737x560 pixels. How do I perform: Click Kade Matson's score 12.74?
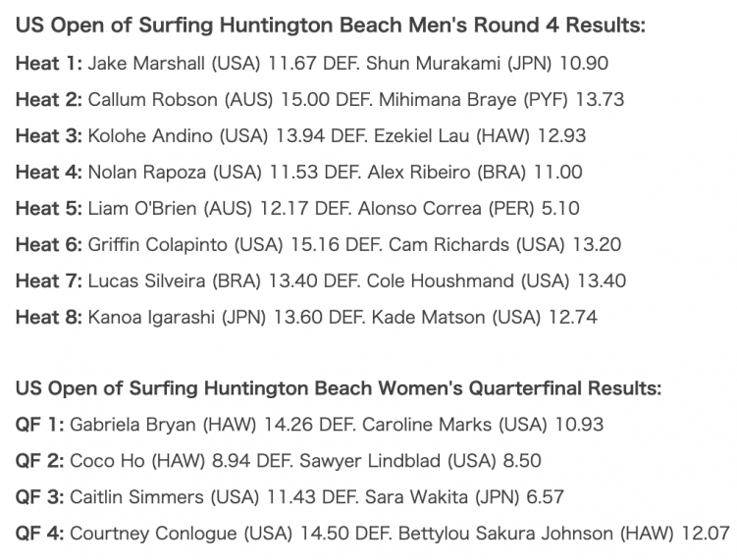[573, 317]
